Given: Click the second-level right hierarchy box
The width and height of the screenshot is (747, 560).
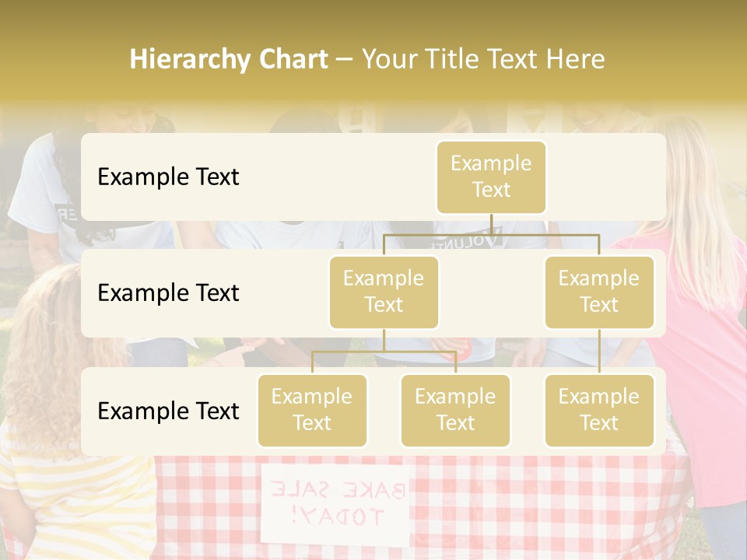Looking at the screenshot, I should click(598, 292).
